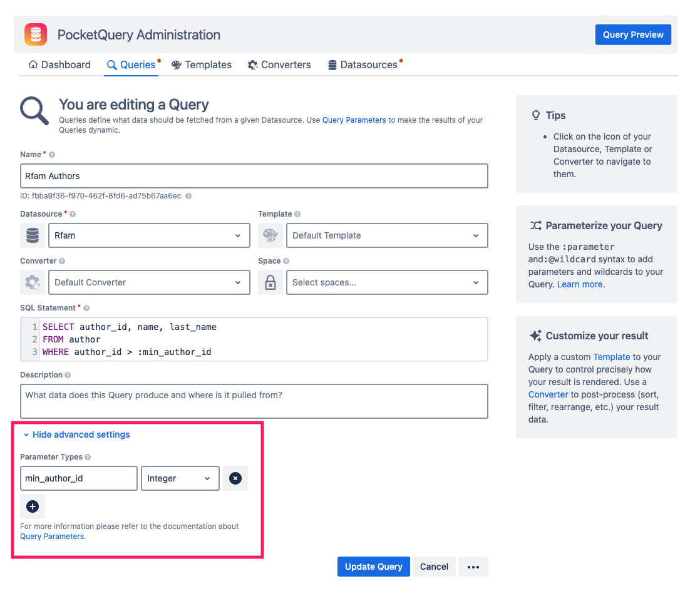700x596 pixels.
Task: Open the Learn more link
Action: pos(579,284)
